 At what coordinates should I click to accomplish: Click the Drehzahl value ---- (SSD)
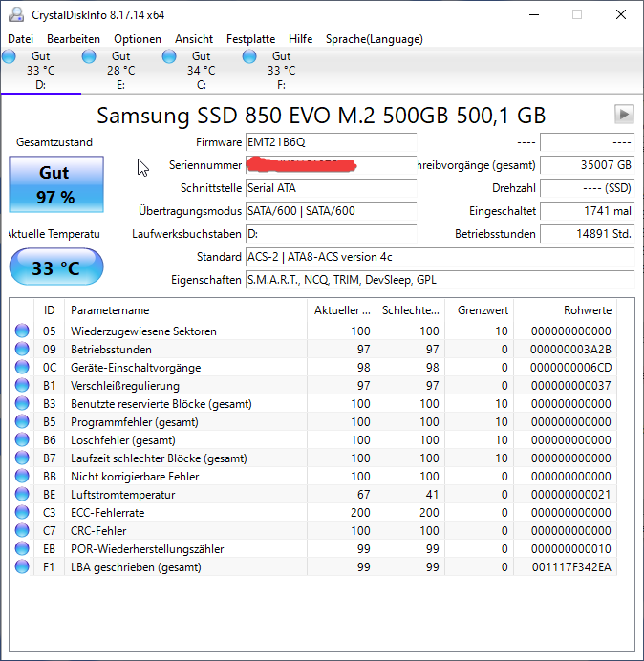[587, 188]
